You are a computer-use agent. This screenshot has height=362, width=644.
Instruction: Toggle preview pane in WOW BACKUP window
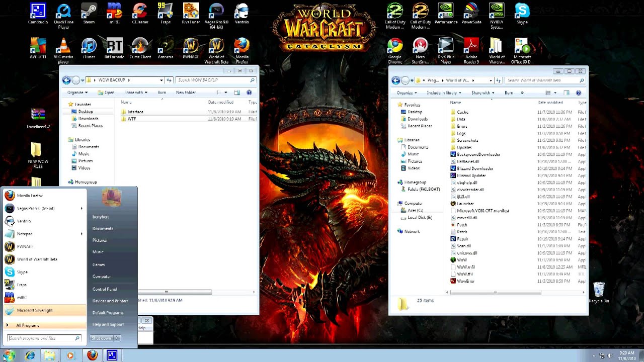(237, 93)
